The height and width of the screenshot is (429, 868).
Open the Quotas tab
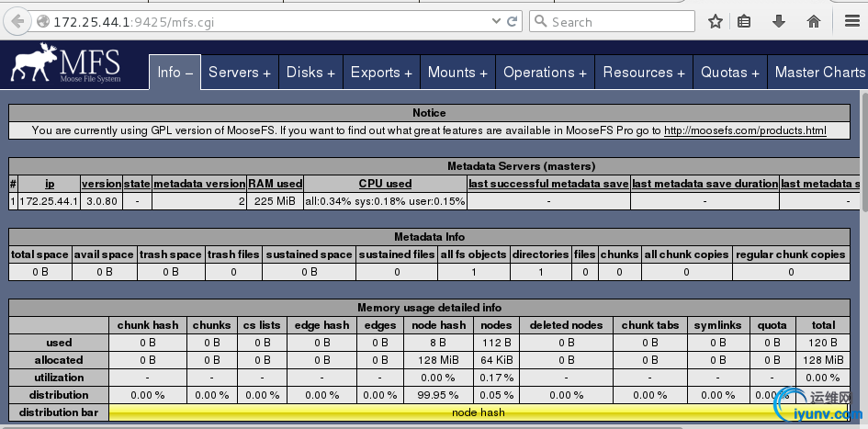coord(730,72)
